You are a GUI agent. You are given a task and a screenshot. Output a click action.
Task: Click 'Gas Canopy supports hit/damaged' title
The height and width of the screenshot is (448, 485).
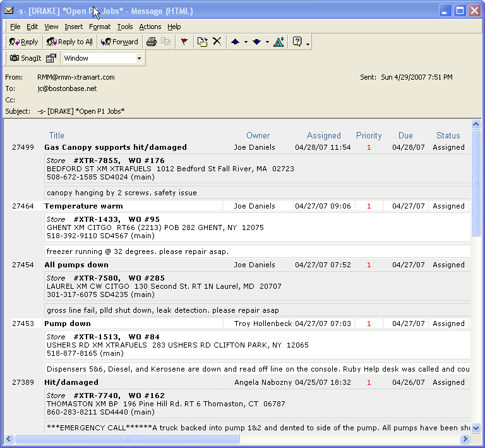[116, 147]
